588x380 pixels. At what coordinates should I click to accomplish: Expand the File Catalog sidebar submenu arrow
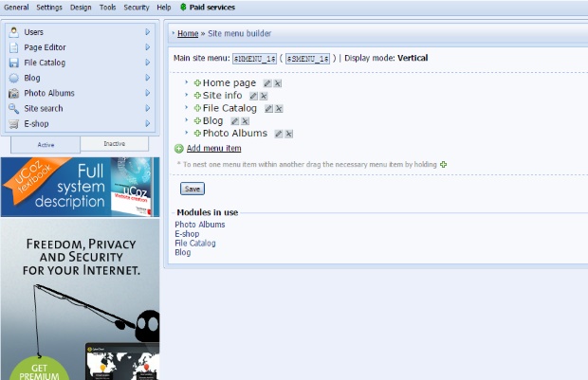[x=148, y=63]
